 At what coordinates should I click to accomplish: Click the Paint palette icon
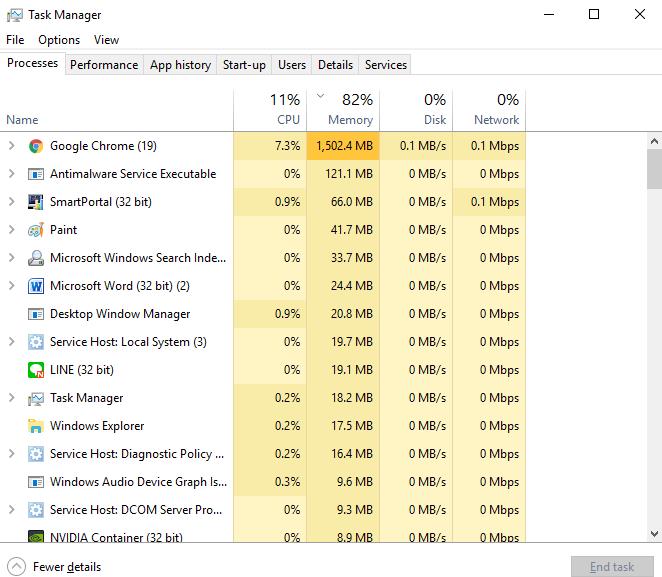[x=36, y=230]
